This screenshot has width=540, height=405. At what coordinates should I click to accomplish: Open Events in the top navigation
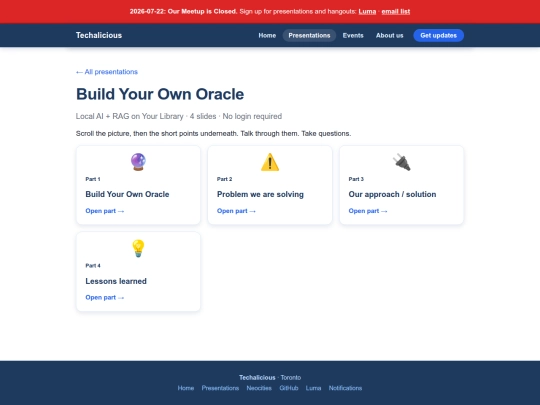pyautogui.click(x=353, y=35)
